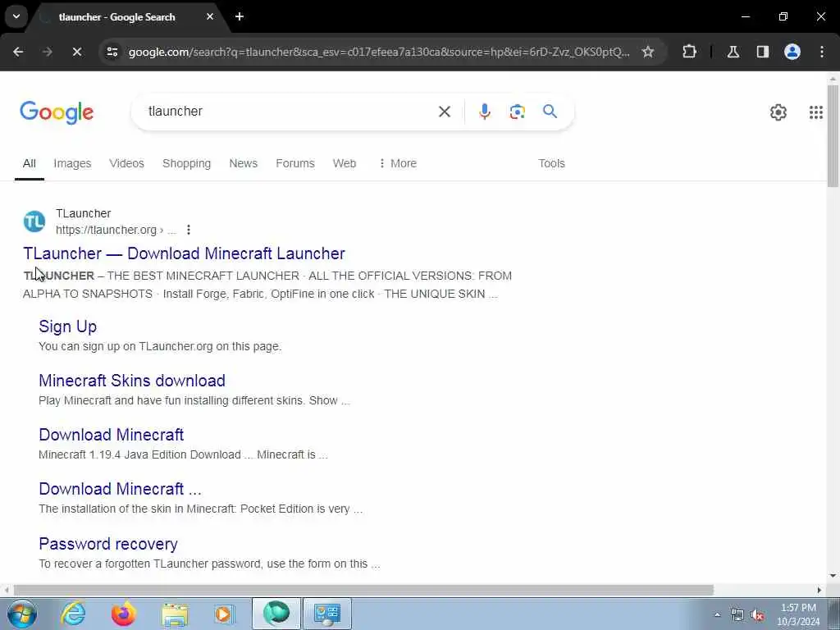
Task: Open the Windows Start menu
Action: click(x=22, y=614)
